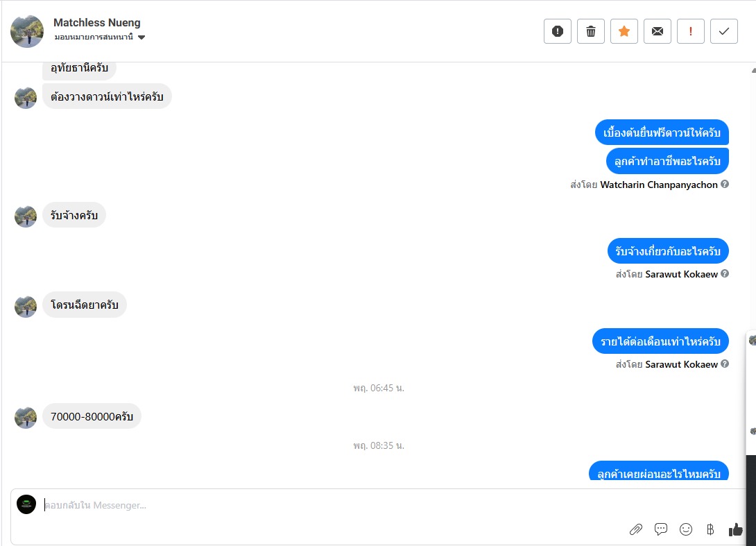Click the page avatar beside reply box

pyautogui.click(x=26, y=504)
